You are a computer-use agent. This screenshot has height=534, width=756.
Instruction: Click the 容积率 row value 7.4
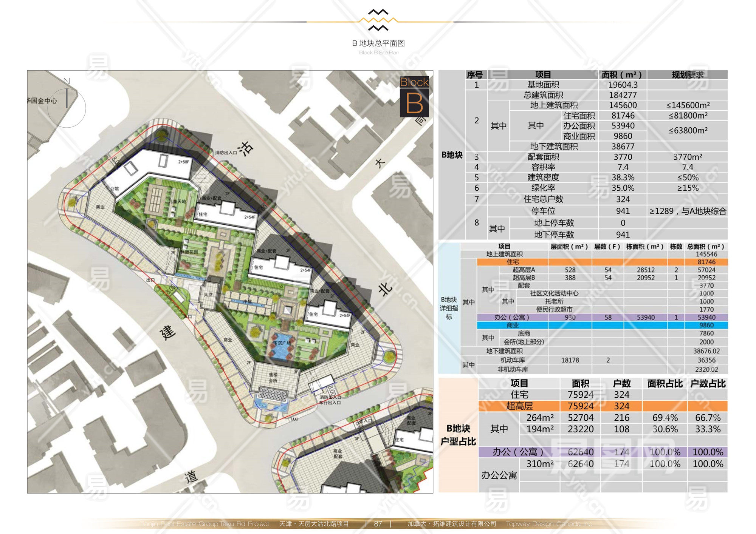coord(623,167)
